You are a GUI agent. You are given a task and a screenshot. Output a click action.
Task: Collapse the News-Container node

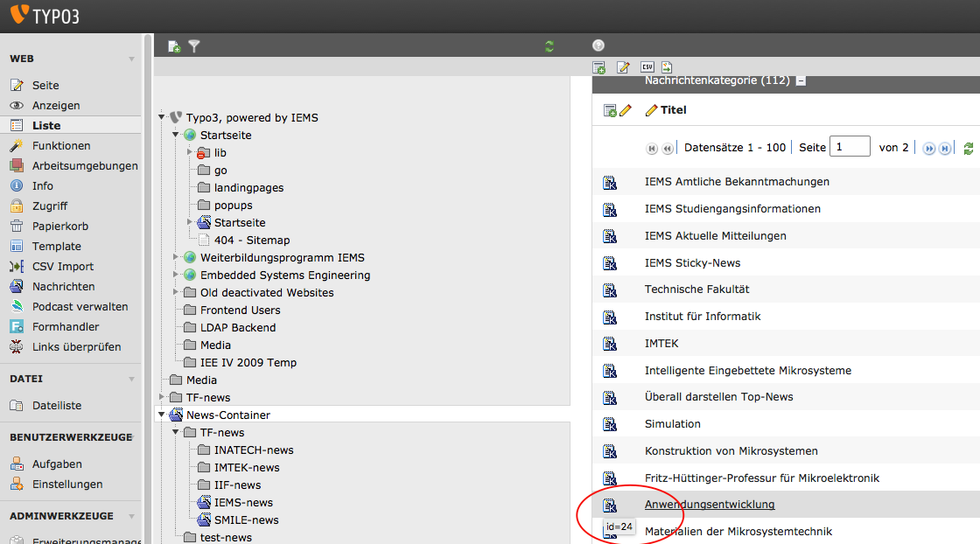click(x=162, y=414)
